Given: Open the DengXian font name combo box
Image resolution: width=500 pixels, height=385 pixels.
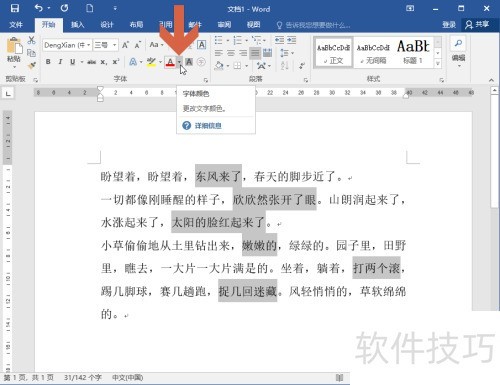Looking at the screenshot, I should pyautogui.click(x=67, y=45).
